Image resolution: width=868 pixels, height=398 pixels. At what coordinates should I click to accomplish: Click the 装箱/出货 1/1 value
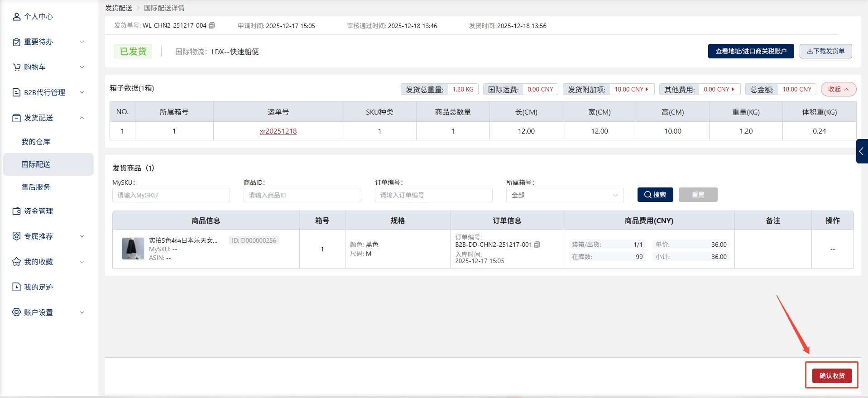pyautogui.click(x=638, y=245)
